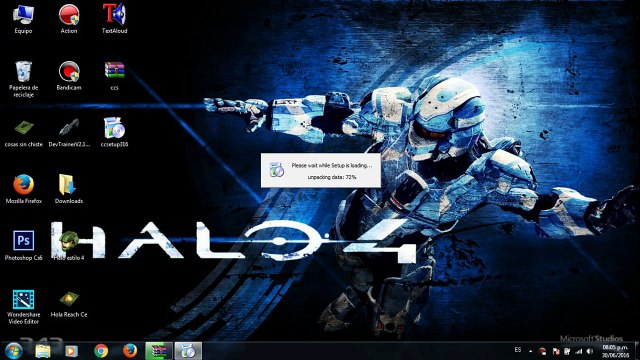Click the 'unpacking data: 72%' status text
640x360 pixels.
332,177
